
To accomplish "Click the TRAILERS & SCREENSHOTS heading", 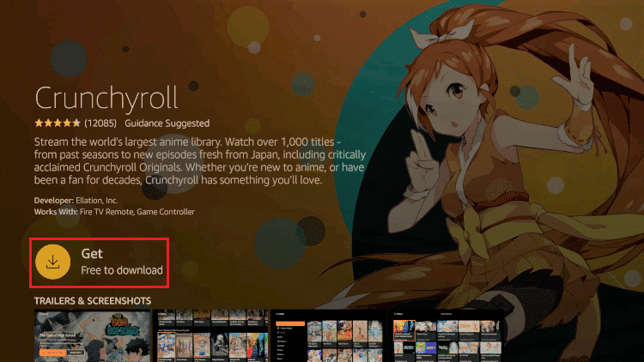I will click(x=93, y=301).
